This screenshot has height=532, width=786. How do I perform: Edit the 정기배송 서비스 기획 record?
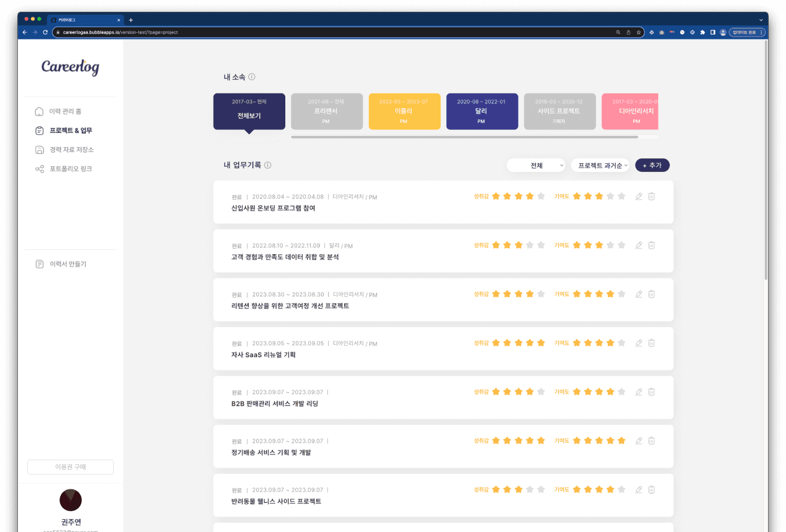pyautogui.click(x=639, y=440)
